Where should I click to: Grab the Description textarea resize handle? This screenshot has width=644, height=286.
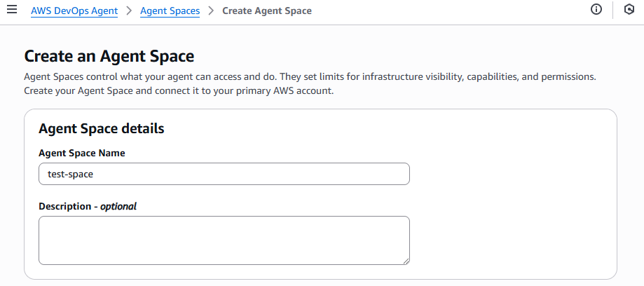[x=405, y=260]
